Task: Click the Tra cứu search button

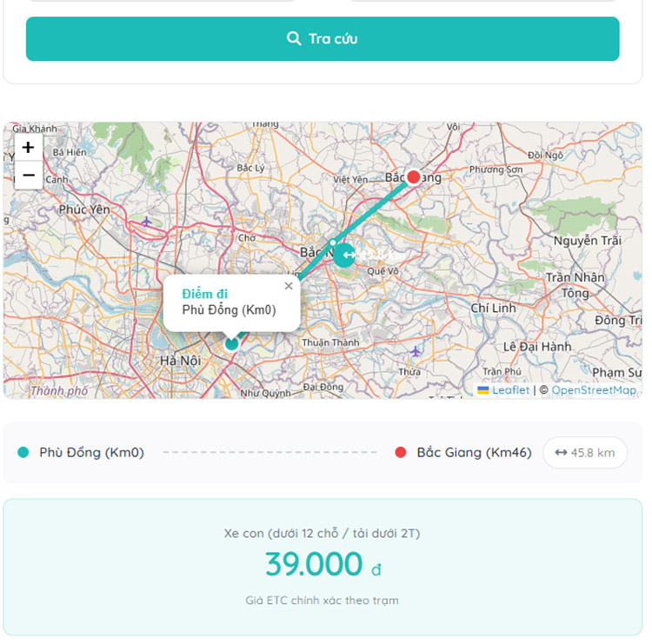Action: pos(323,39)
